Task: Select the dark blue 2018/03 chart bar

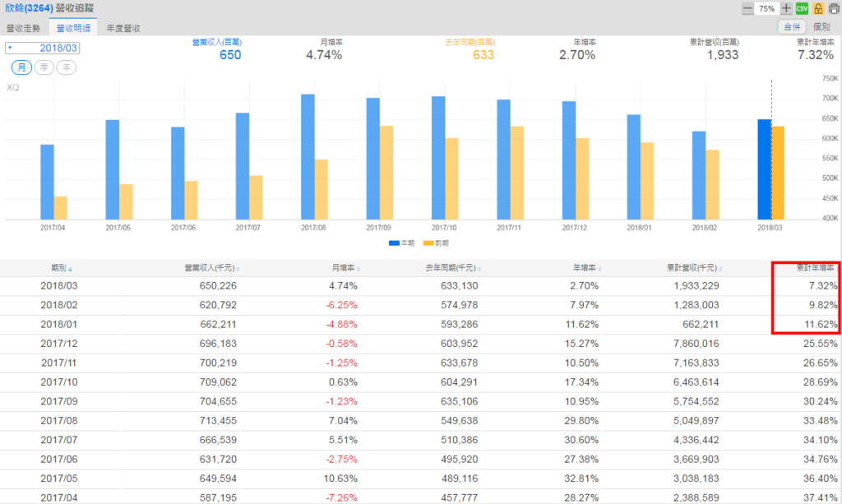Action: [x=764, y=169]
